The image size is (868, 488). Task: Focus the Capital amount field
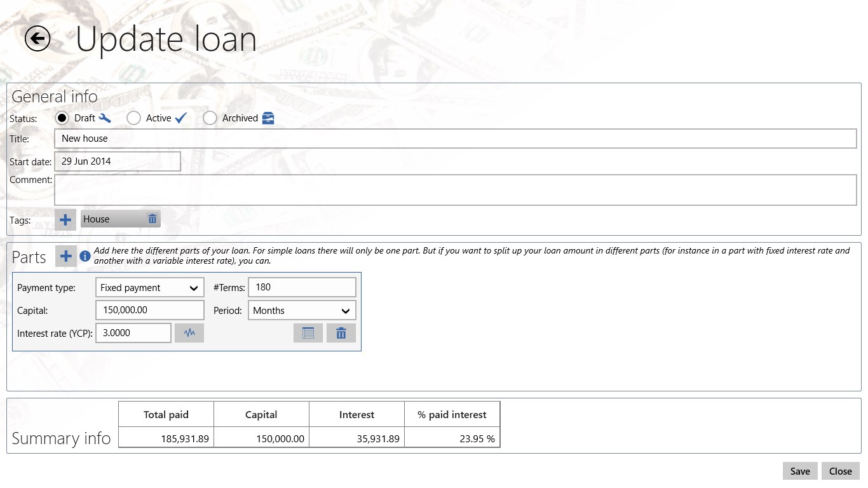(150, 310)
